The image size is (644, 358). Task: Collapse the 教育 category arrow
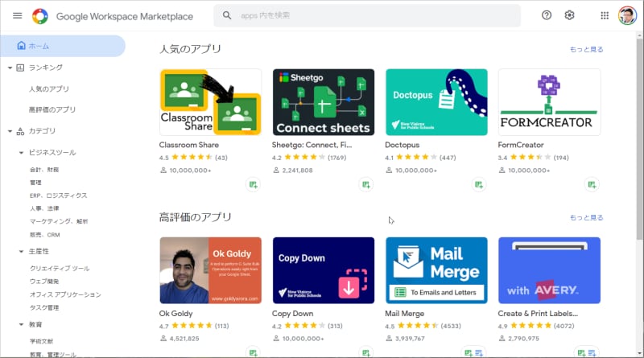(x=21, y=324)
